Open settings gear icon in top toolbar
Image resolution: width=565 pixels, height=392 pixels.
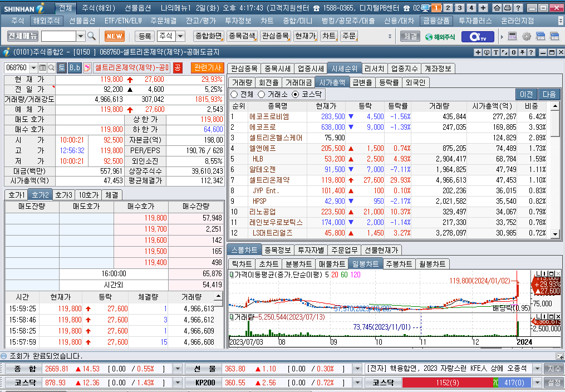coord(527,36)
